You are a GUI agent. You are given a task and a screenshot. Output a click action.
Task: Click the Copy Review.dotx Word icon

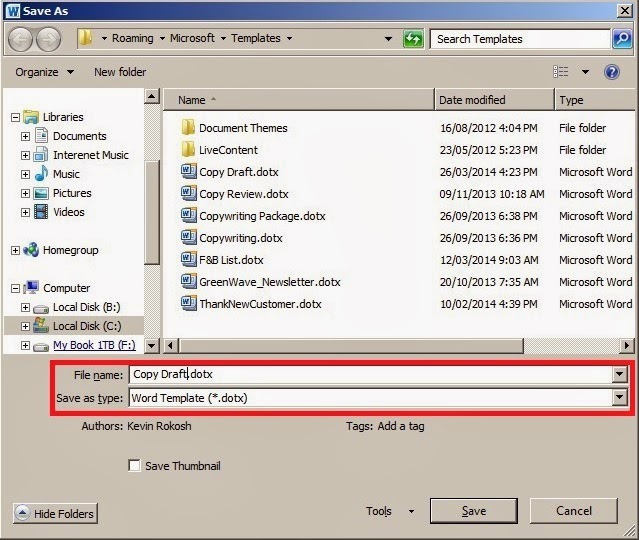click(x=188, y=193)
